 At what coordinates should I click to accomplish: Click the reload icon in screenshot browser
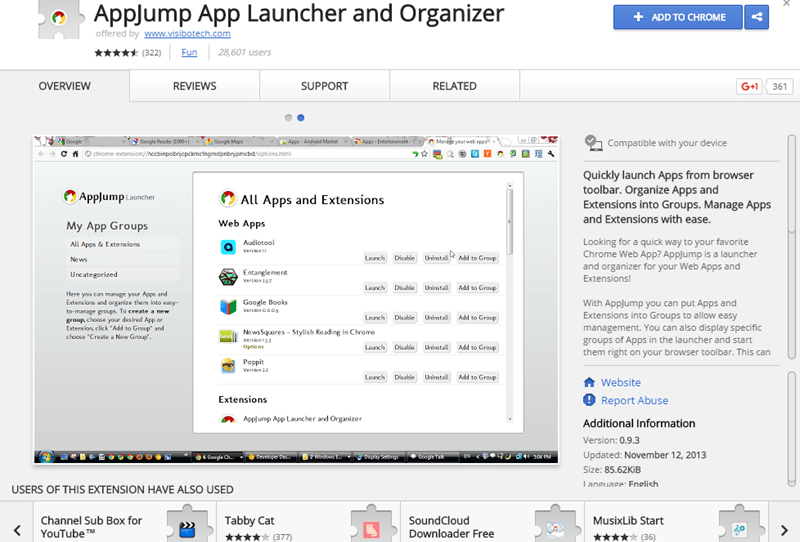[64, 154]
